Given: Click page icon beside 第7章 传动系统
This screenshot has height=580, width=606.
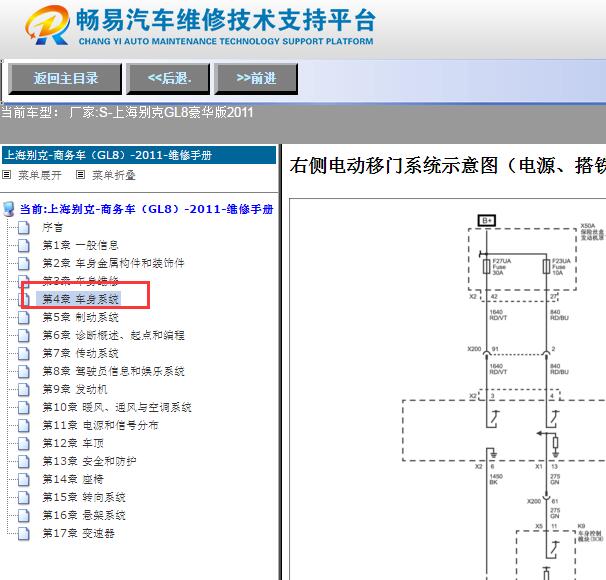Looking at the screenshot, I should pyautogui.click(x=24, y=353).
